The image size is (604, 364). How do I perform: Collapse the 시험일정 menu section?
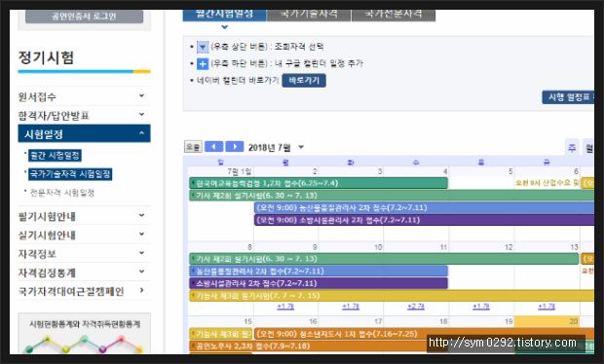point(84,133)
